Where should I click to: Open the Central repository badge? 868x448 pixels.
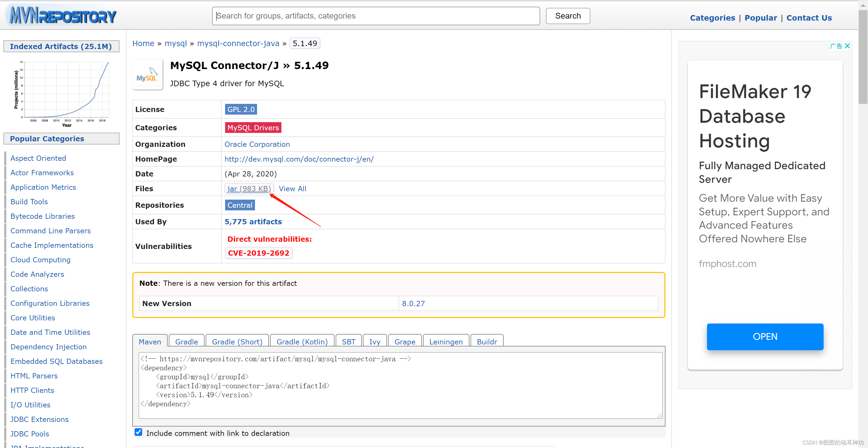tap(240, 205)
